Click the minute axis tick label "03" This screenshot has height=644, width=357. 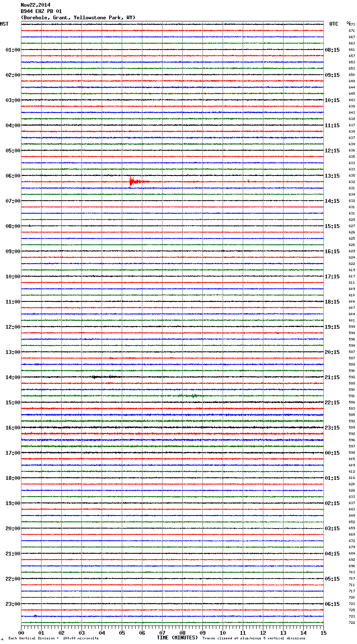[x=81, y=633]
